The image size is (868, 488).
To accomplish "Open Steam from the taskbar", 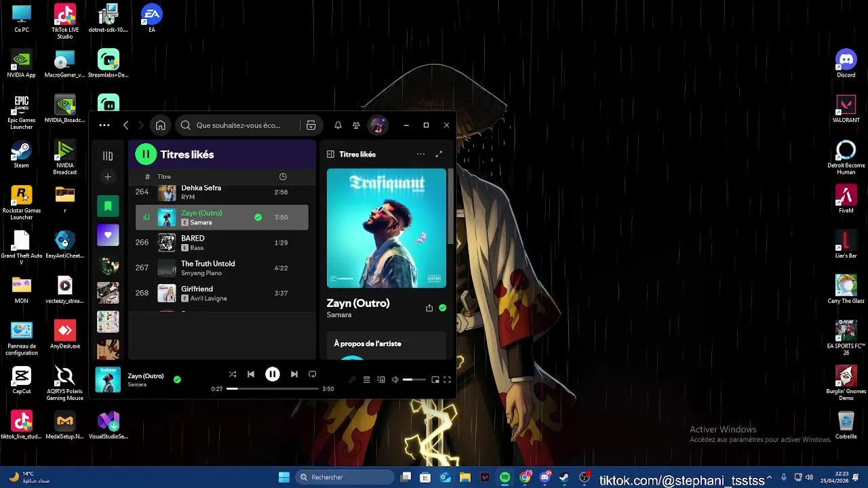I will click(564, 477).
